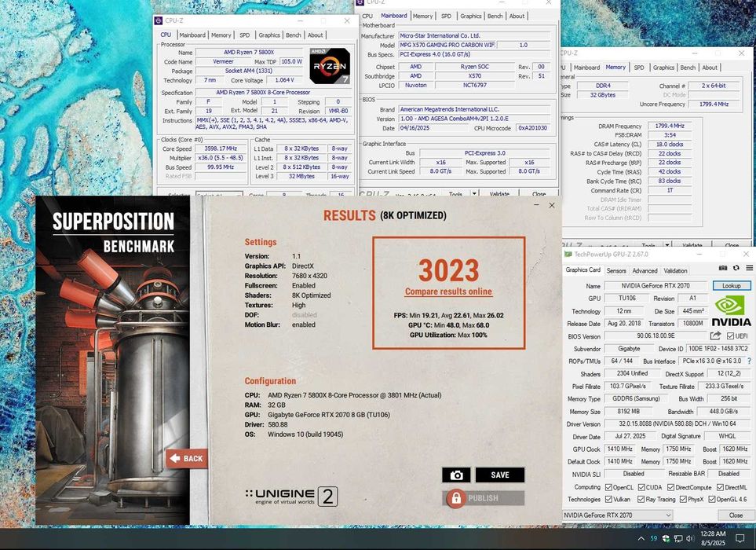Click the temperature 59 tray icon

pyautogui.click(x=654, y=538)
